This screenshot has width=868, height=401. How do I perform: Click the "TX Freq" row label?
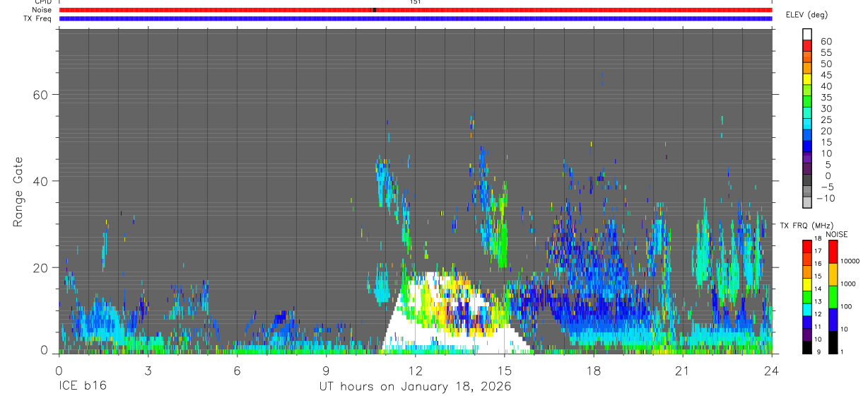(38, 18)
